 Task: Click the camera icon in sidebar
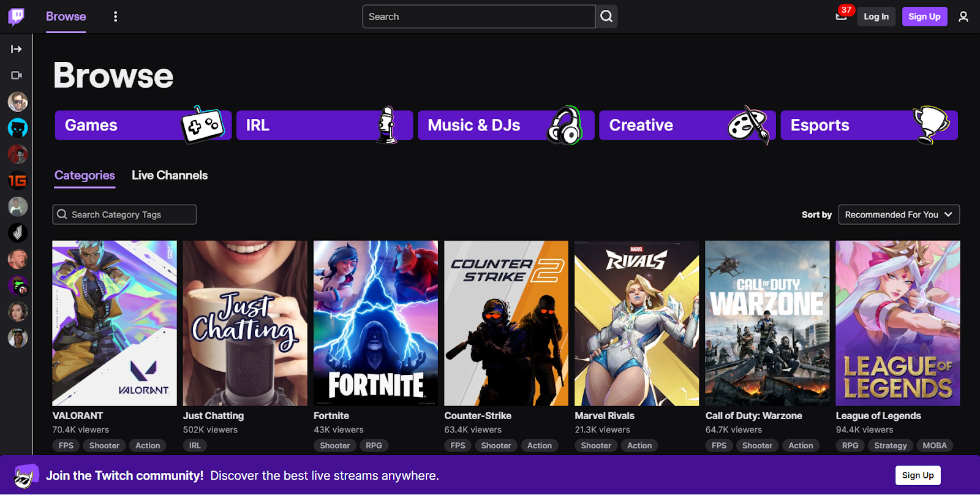17,75
